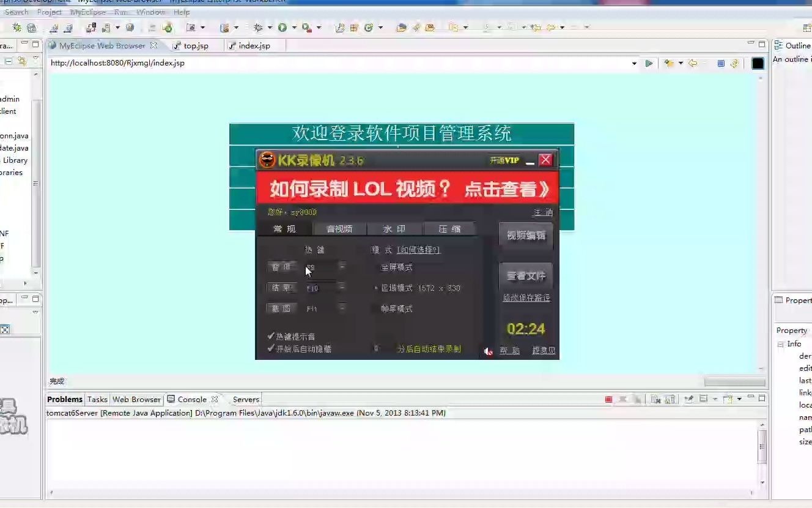Click the 视频编辑 button

(x=526, y=236)
